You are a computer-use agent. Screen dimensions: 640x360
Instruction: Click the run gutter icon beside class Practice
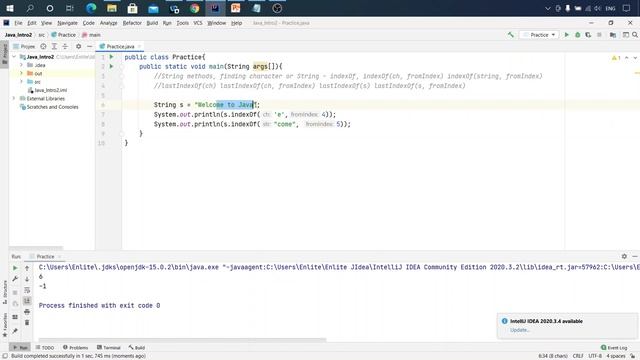(x=111, y=57)
